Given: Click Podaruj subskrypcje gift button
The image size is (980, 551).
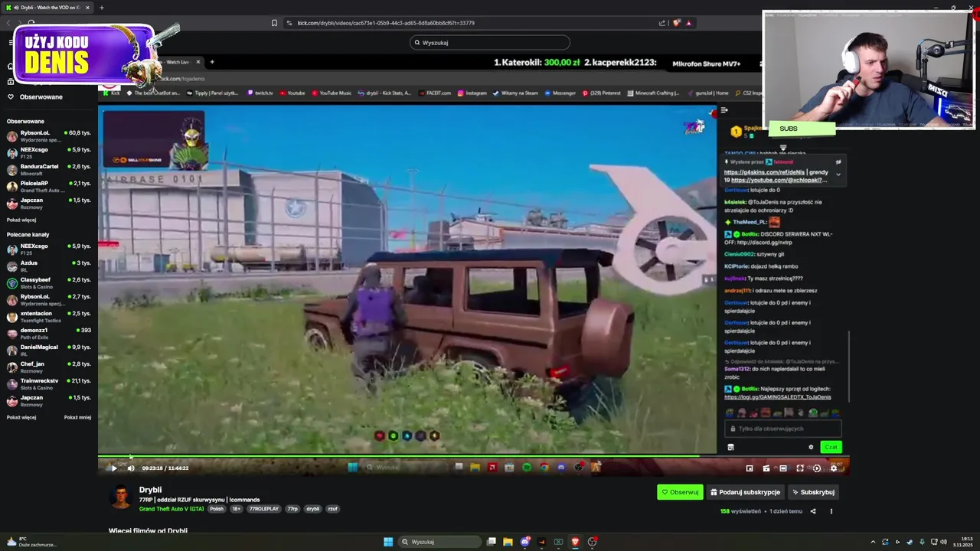Looking at the screenshot, I should coord(745,492).
